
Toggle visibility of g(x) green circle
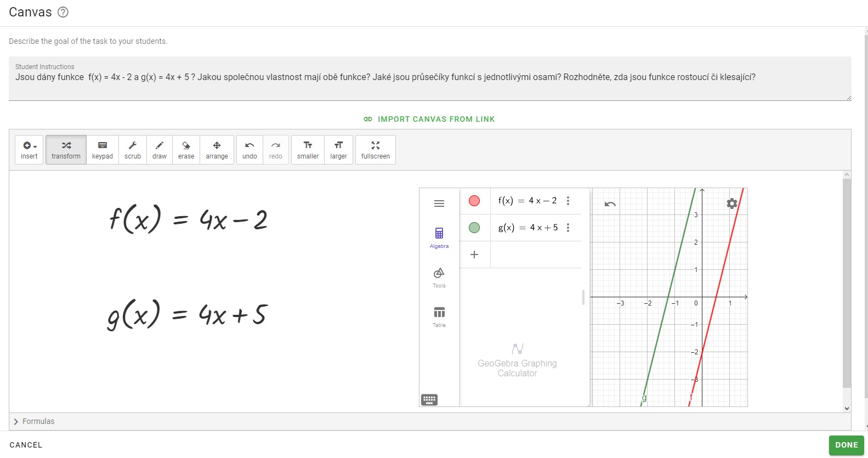pyautogui.click(x=474, y=228)
